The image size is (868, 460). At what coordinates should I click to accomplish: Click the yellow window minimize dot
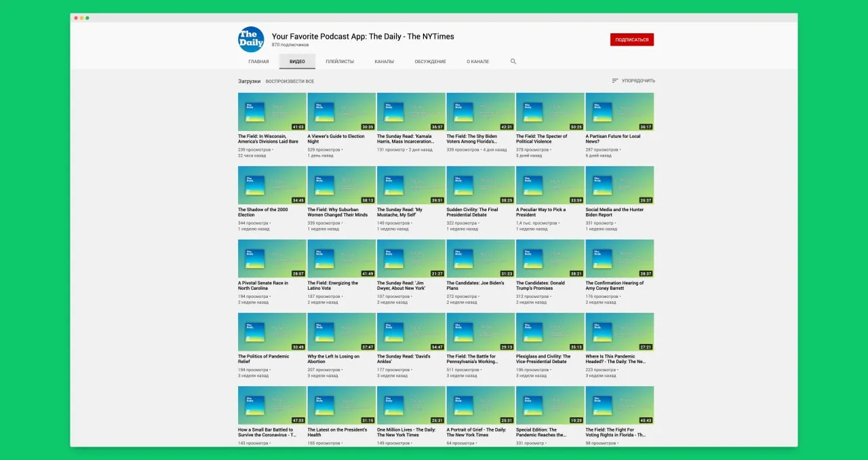[82, 18]
